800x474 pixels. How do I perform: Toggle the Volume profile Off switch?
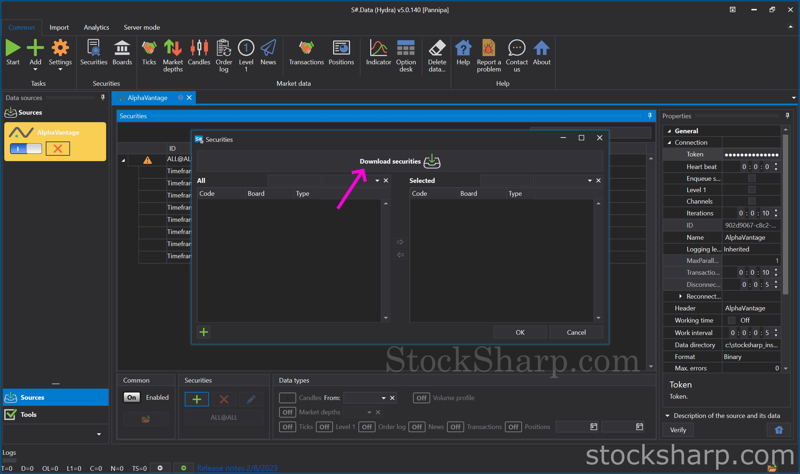pyautogui.click(x=421, y=397)
